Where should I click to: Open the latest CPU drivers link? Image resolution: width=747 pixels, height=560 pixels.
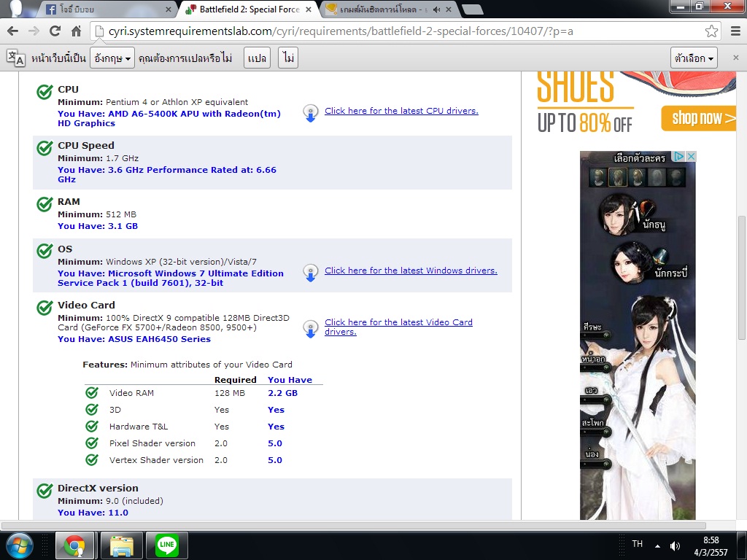pyautogui.click(x=401, y=111)
